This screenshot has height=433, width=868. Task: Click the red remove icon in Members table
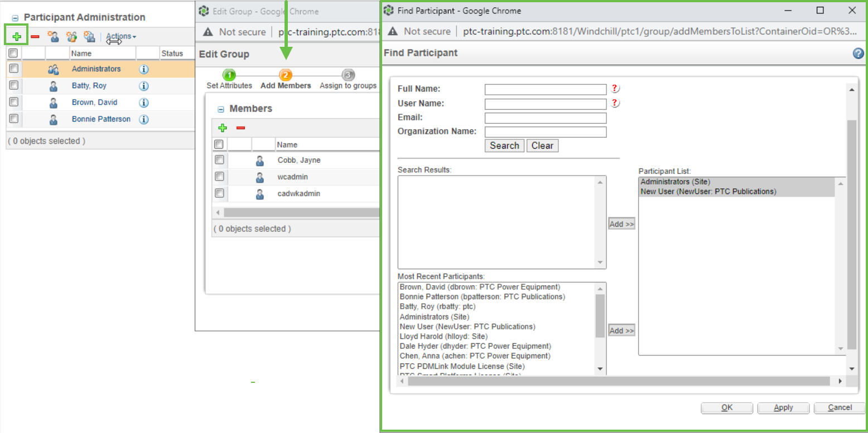click(240, 128)
